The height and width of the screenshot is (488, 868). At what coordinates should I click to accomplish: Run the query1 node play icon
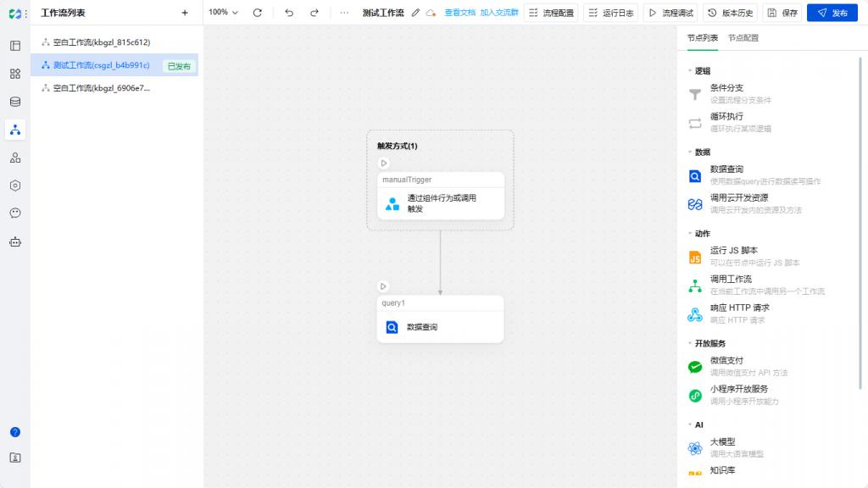pos(383,286)
